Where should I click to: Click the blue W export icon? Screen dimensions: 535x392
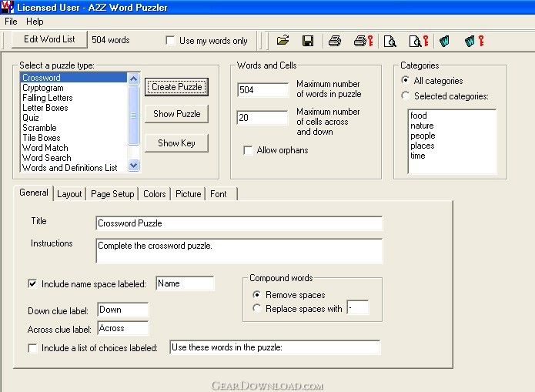pyautogui.click(x=444, y=41)
